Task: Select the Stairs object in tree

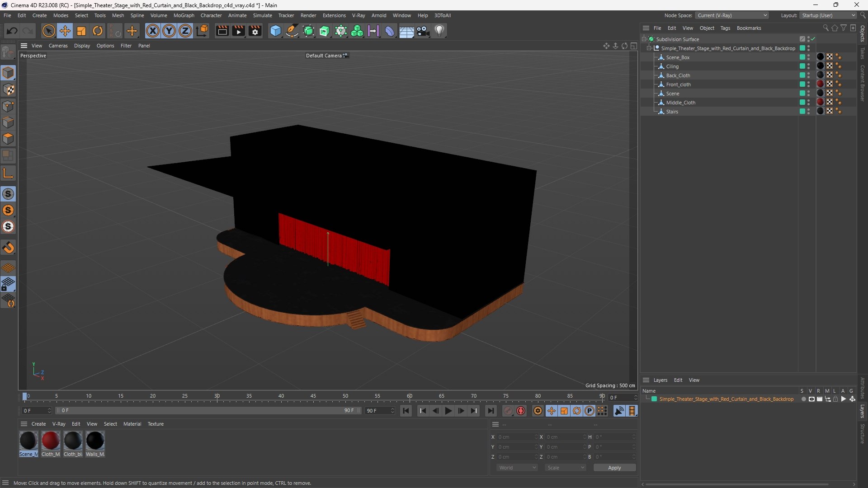Action: point(672,112)
